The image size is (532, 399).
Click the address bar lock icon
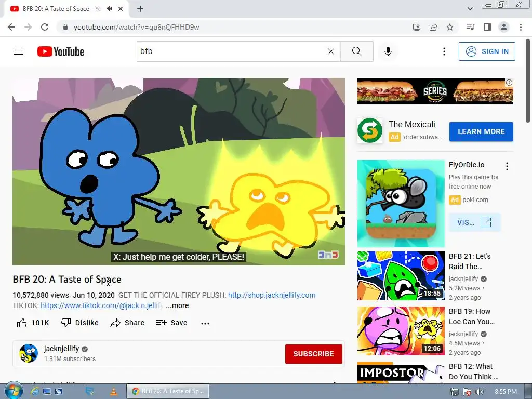[x=65, y=27]
